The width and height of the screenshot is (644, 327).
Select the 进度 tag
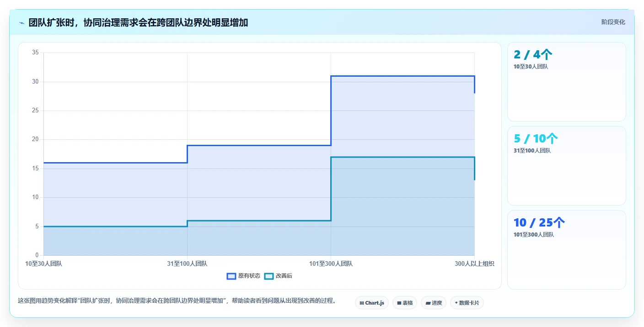[x=434, y=303]
